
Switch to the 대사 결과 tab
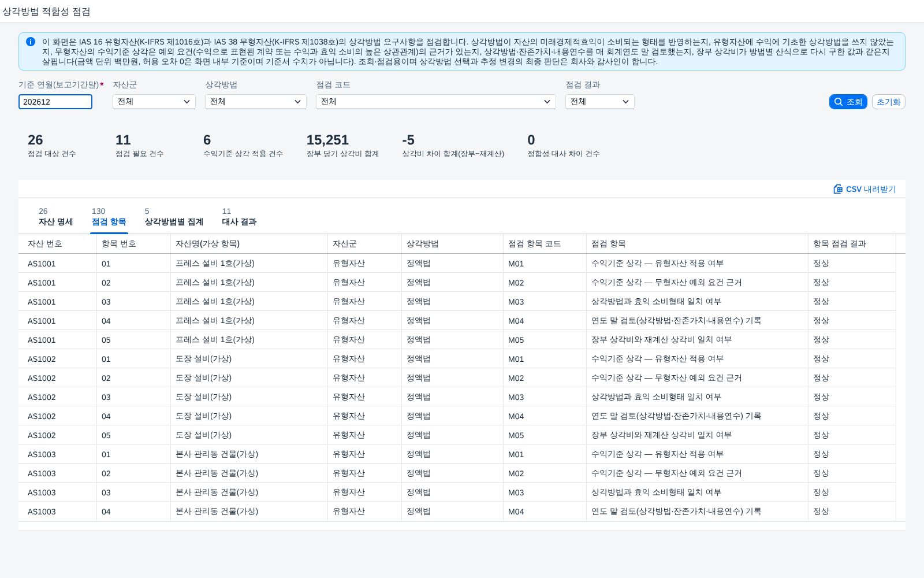pyautogui.click(x=239, y=217)
